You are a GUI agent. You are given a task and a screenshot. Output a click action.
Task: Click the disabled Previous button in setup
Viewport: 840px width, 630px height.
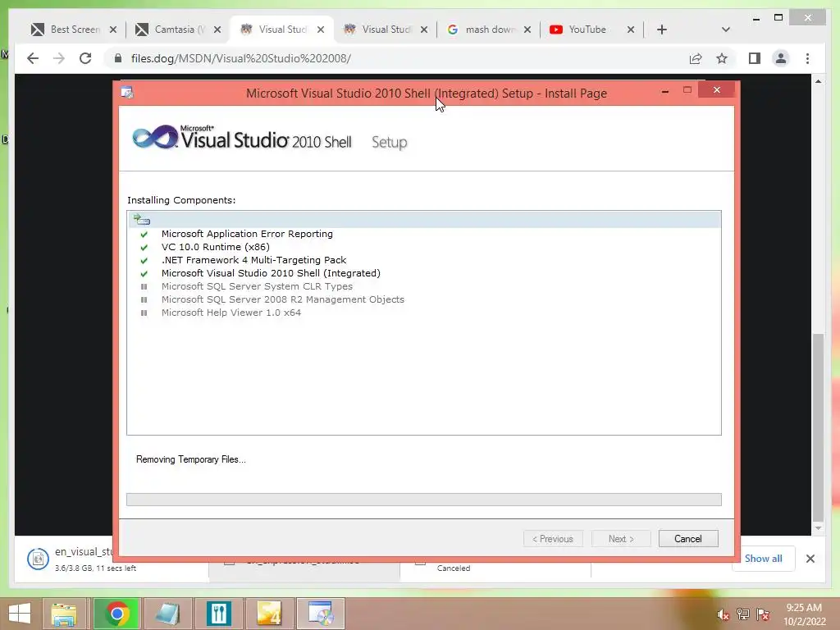[x=552, y=538]
